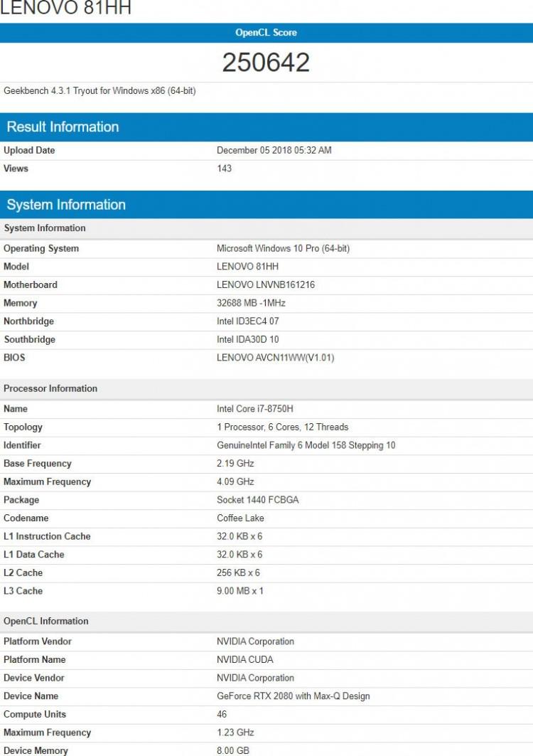The height and width of the screenshot is (756, 533).
Task: Click the Geekbench 4.3.1 Tryout version text
Action: point(99,91)
